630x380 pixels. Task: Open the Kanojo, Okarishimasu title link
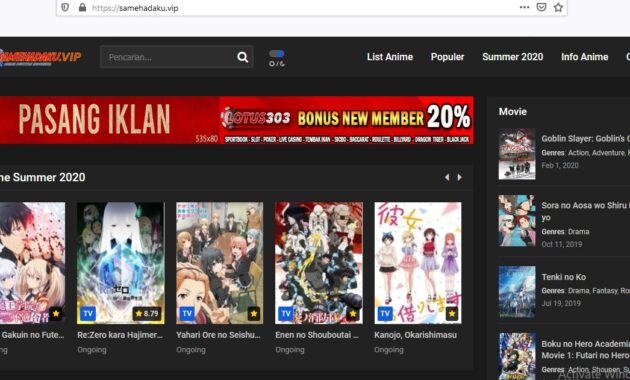(x=415, y=335)
